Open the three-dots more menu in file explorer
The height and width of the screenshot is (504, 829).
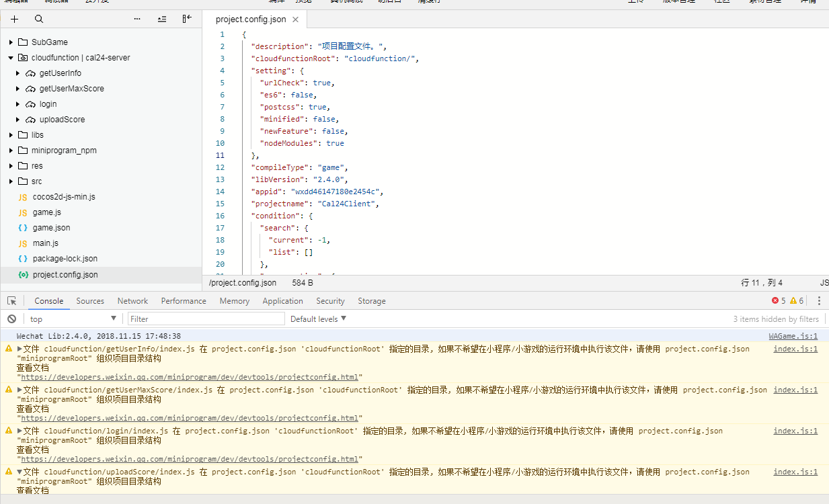click(x=137, y=19)
